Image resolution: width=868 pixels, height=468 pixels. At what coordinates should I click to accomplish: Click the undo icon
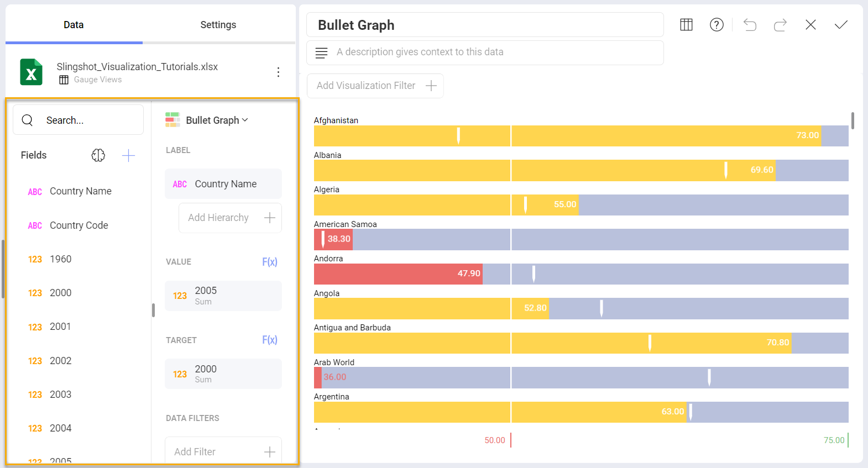[750, 24]
